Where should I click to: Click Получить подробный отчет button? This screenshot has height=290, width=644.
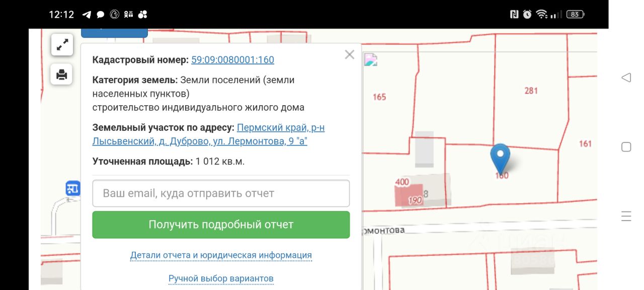[x=221, y=225]
